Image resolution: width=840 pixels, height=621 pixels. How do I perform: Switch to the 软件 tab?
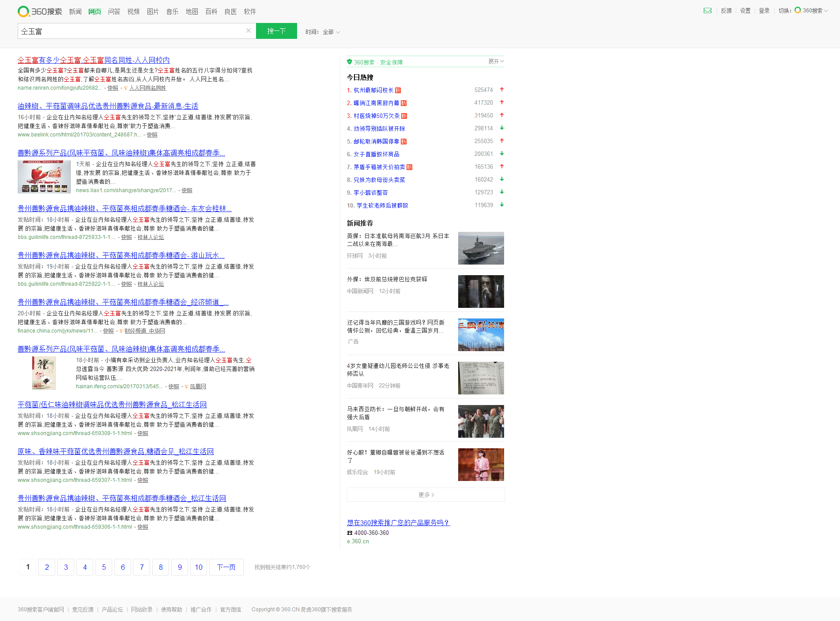(250, 11)
